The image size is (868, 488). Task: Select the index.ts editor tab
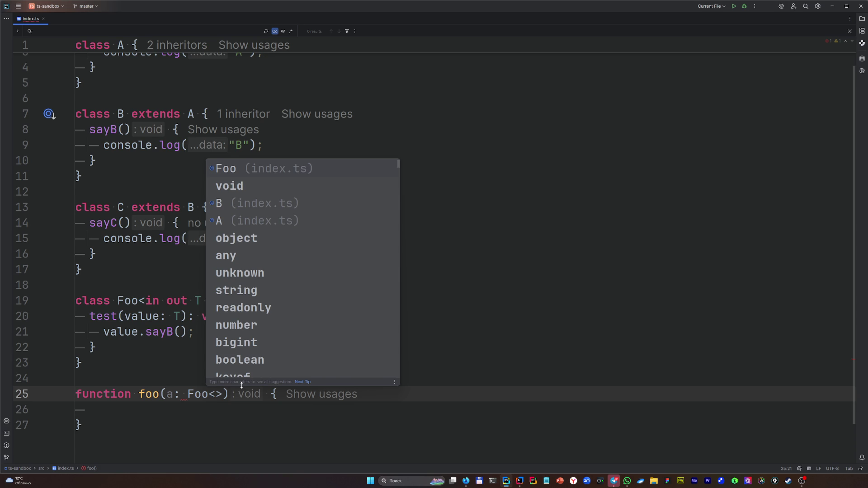pos(30,19)
